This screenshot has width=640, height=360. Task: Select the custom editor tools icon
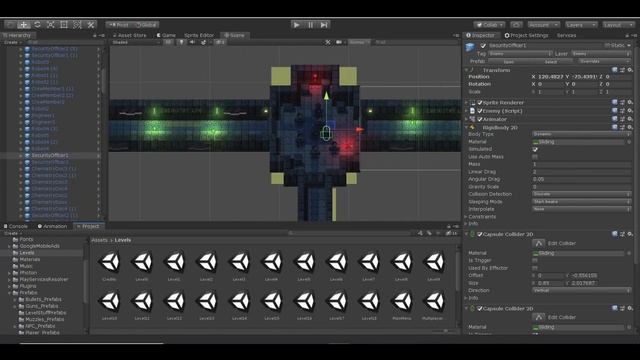tap(91, 25)
